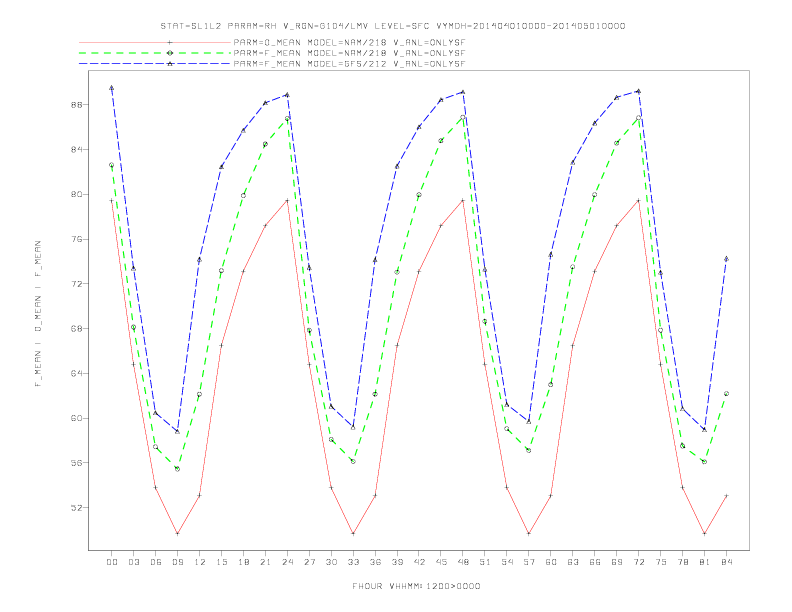Click the x-axis tick label 72
This screenshot has width=792, height=612.
click(639, 562)
